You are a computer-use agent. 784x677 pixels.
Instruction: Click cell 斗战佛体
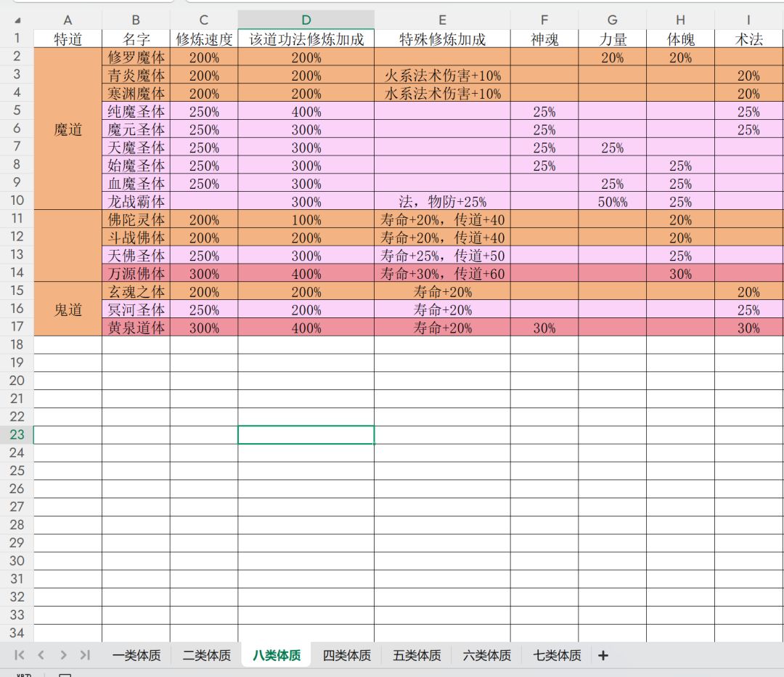click(136, 238)
